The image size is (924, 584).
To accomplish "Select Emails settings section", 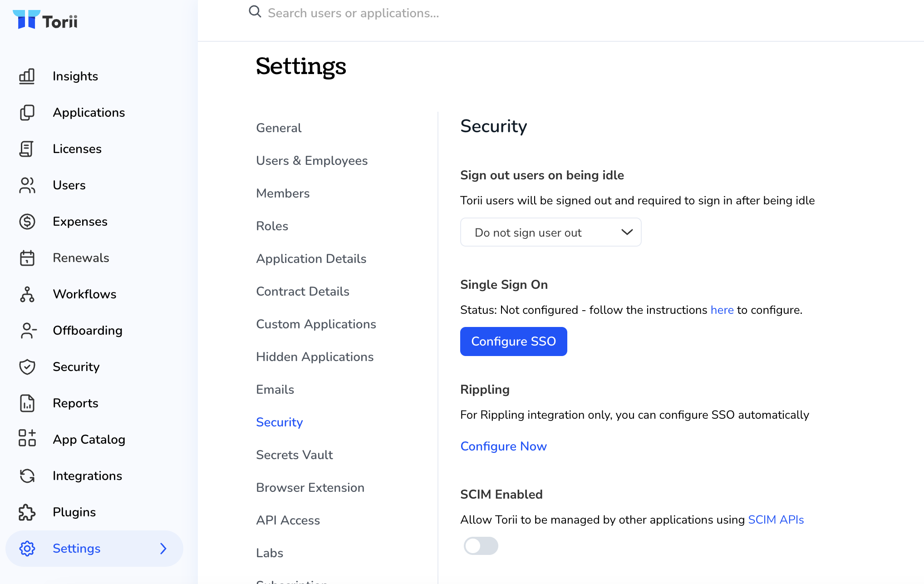I will coord(275,390).
